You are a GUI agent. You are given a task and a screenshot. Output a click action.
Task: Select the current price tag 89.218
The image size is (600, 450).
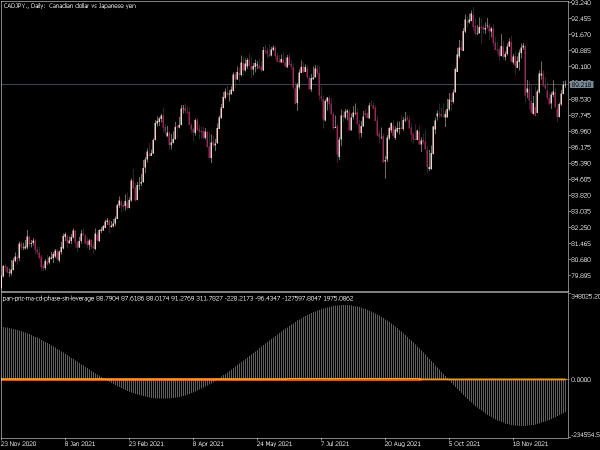(581, 84)
